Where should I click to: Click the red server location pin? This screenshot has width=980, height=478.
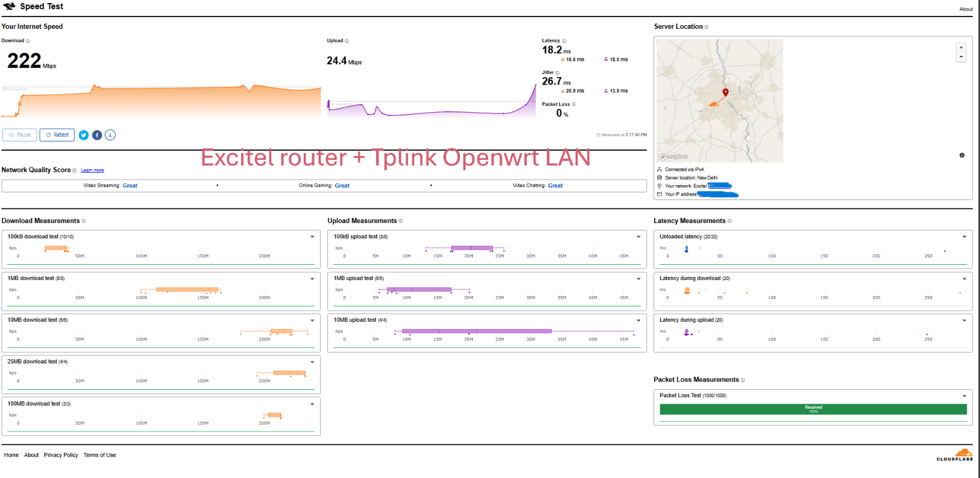pyautogui.click(x=725, y=93)
